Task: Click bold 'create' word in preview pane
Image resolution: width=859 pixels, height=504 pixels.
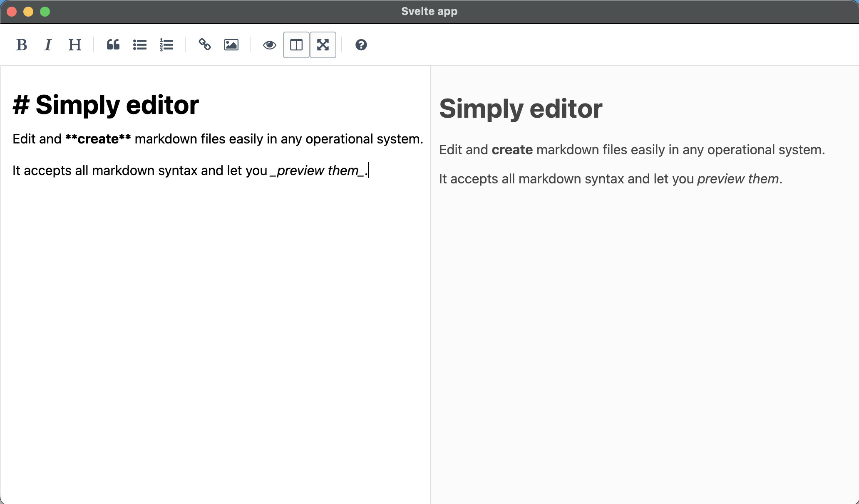Action: [x=512, y=150]
